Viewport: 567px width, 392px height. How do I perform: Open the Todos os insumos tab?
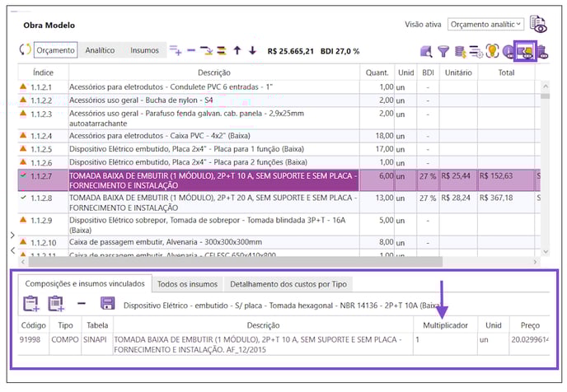point(187,284)
